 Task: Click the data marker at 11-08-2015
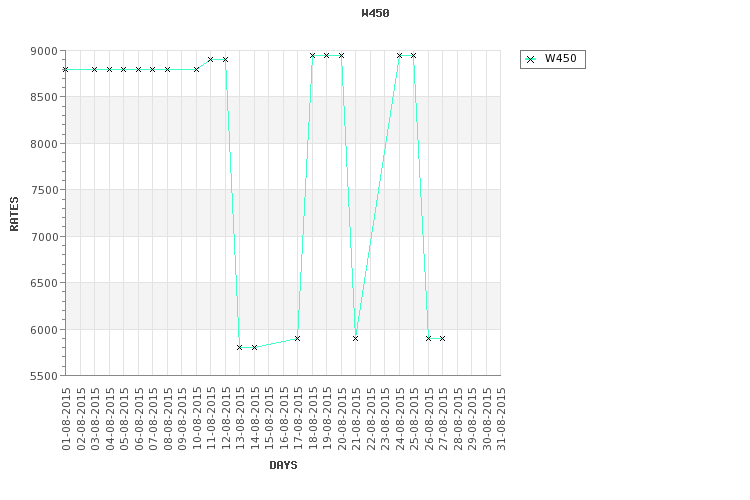coord(211,59)
